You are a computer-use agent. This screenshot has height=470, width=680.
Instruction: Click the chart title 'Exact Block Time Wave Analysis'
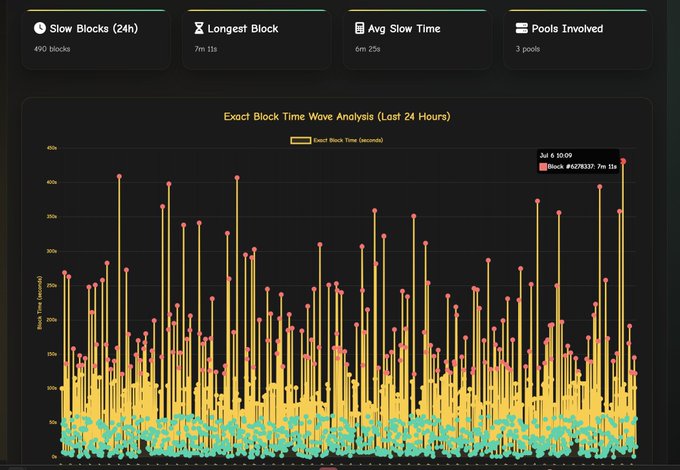(x=337, y=116)
